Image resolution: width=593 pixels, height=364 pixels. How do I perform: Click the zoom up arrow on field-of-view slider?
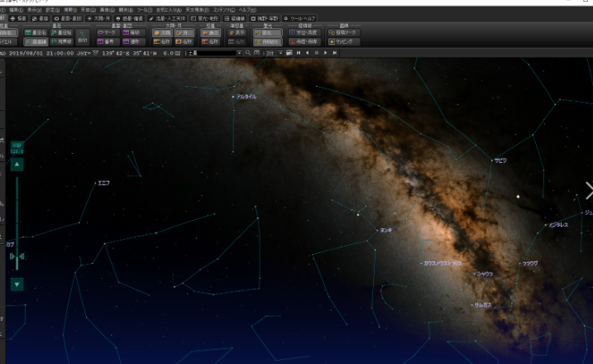(x=18, y=165)
